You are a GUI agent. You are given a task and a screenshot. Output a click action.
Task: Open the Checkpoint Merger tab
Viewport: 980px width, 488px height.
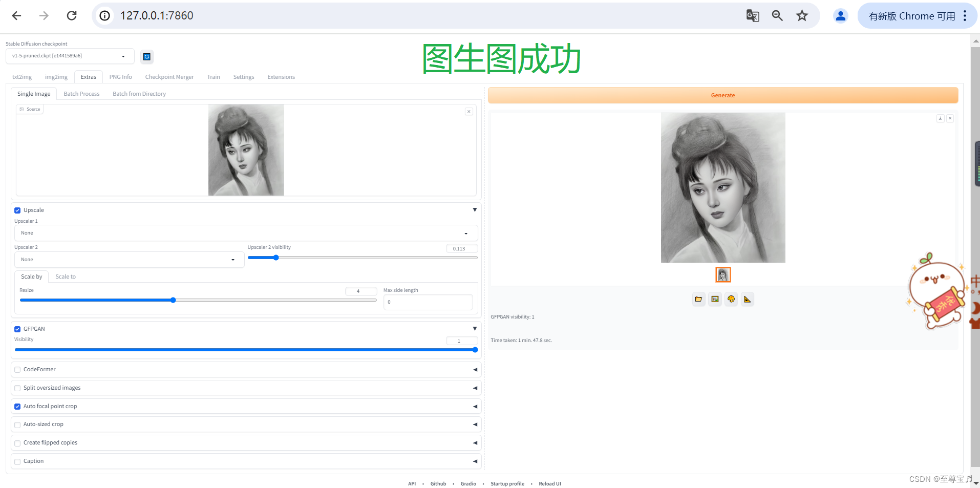point(169,77)
